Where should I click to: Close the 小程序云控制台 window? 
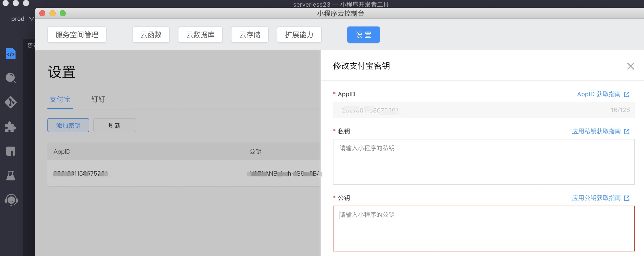click(42, 13)
